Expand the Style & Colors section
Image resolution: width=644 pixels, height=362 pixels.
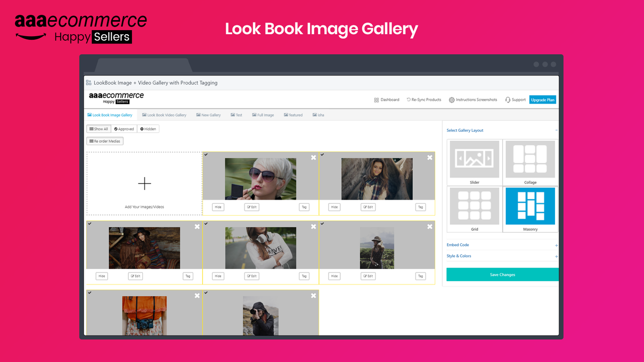pos(459,256)
